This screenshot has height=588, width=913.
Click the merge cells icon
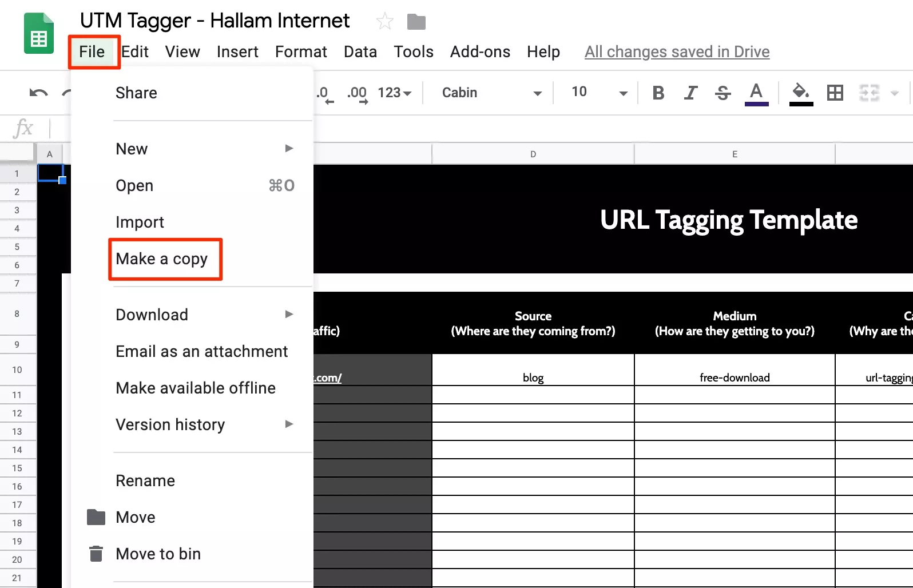pos(869,93)
